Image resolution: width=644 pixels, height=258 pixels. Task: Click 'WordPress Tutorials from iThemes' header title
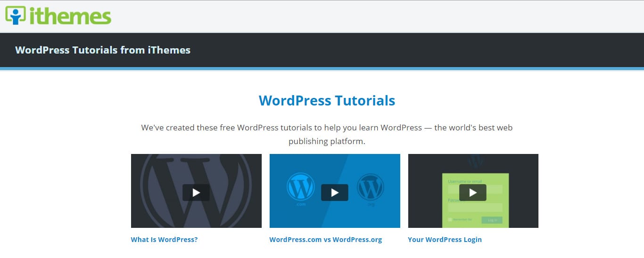tap(103, 50)
